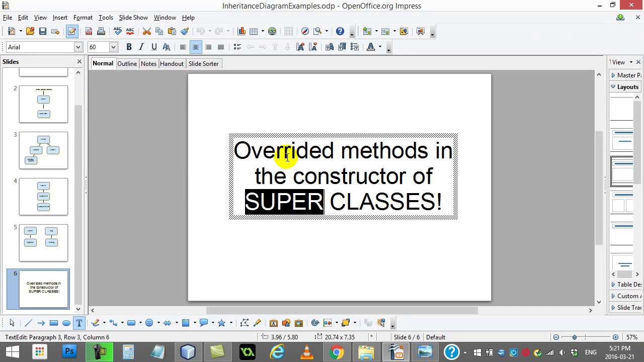Click the Print file icon
The image size is (644, 362).
click(101, 31)
